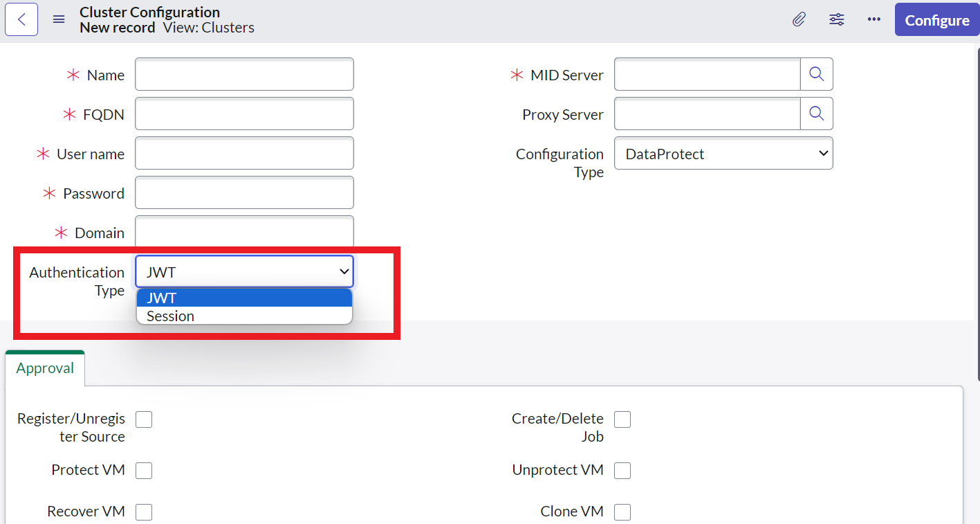This screenshot has height=524, width=980.
Task: Check the Create/Delete Job checkbox
Action: tap(622, 419)
